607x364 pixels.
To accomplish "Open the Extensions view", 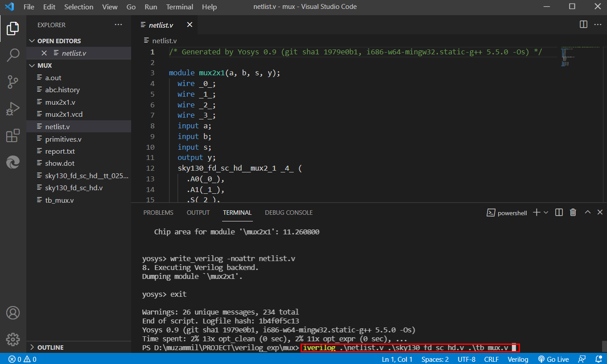I will 13,135.
